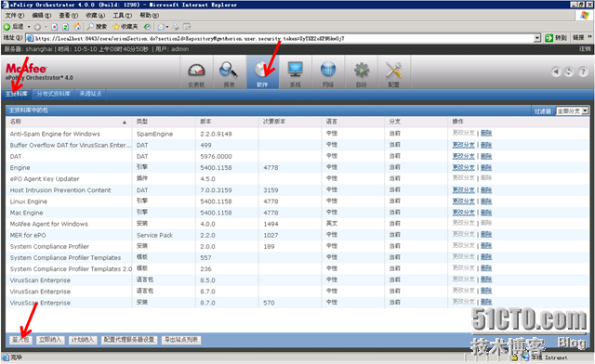Click the IE Mail icon
The width and height of the screenshot is (595, 364).
pos(161,27)
